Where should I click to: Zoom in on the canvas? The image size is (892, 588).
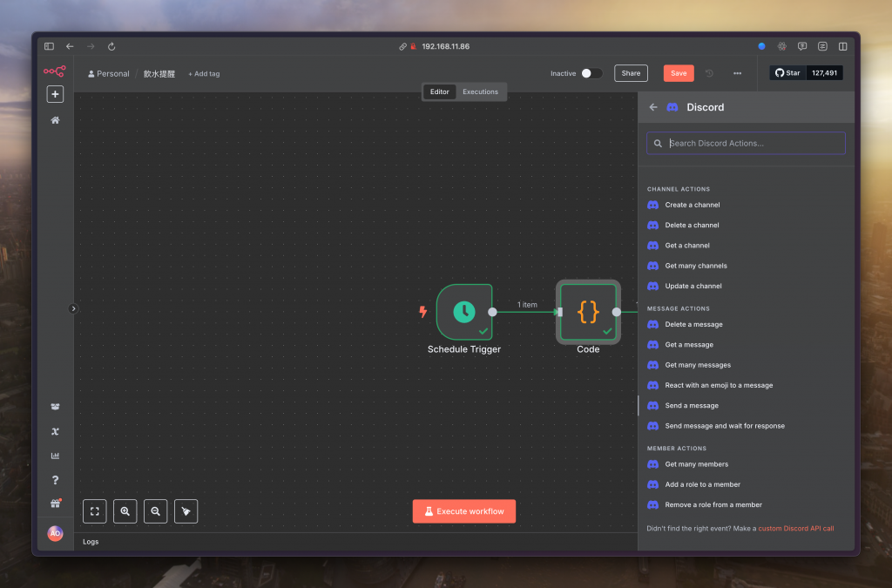coord(125,511)
